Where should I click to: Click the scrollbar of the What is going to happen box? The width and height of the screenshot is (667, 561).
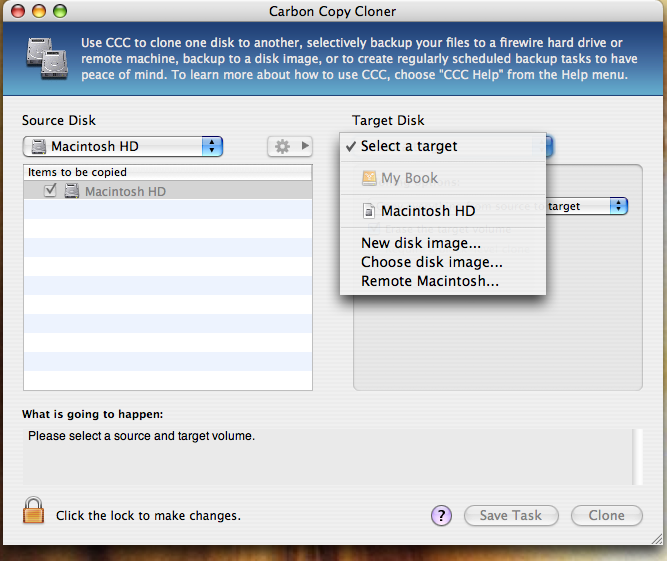point(637,457)
